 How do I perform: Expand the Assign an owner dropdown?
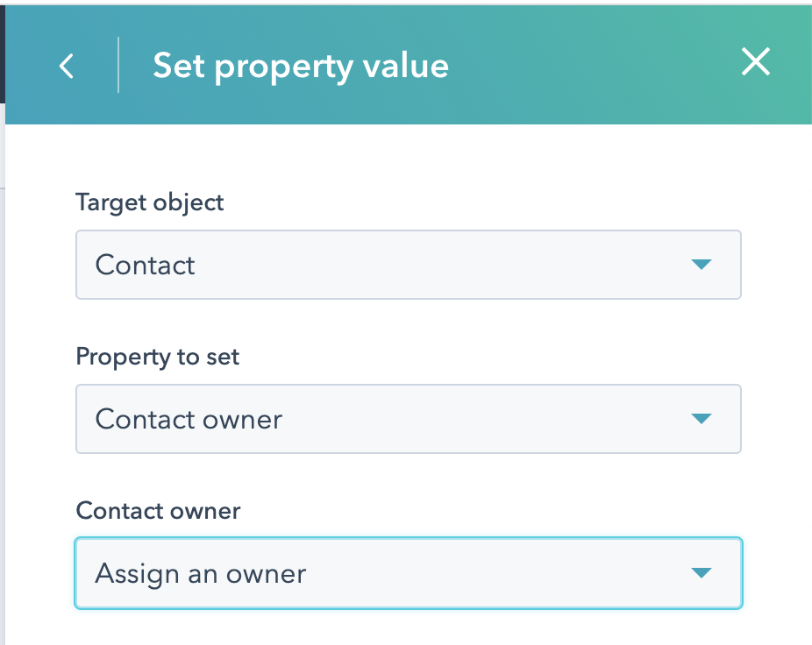[x=408, y=573]
